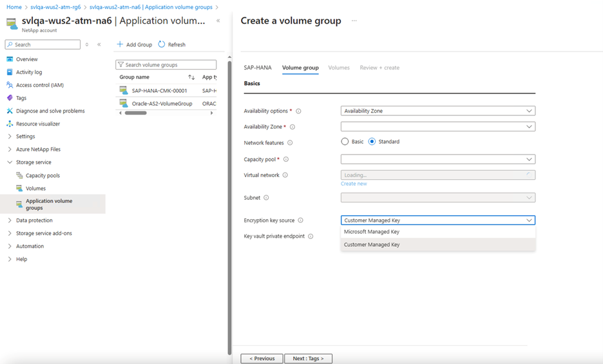Open the Availability Zone dropdown
603x364 pixels.
click(437, 127)
